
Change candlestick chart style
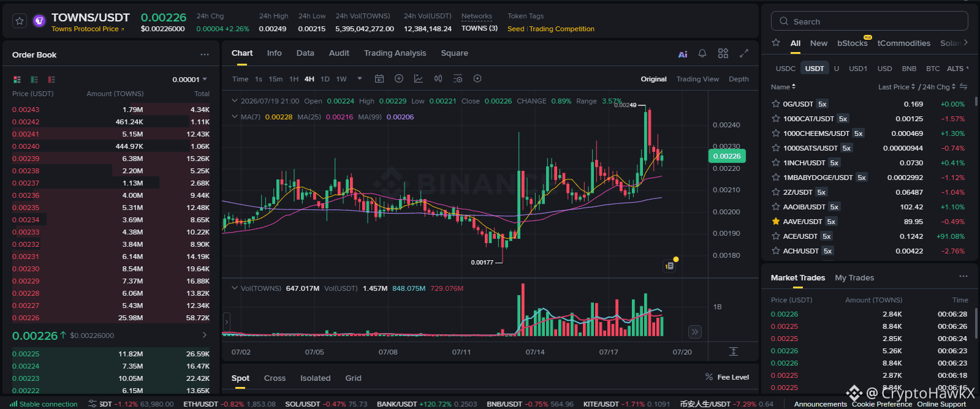click(438, 78)
